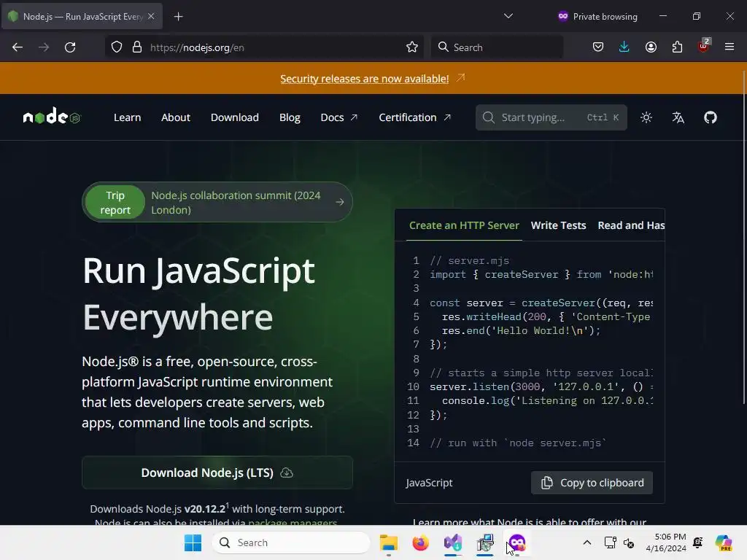This screenshot has height=560, width=747.
Task: Open Visual Studio from the taskbar
Action: click(x=452, y=542)
